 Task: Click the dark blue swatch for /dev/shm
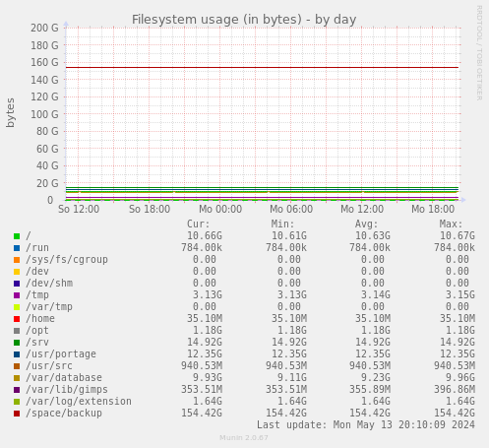(17, 284)
